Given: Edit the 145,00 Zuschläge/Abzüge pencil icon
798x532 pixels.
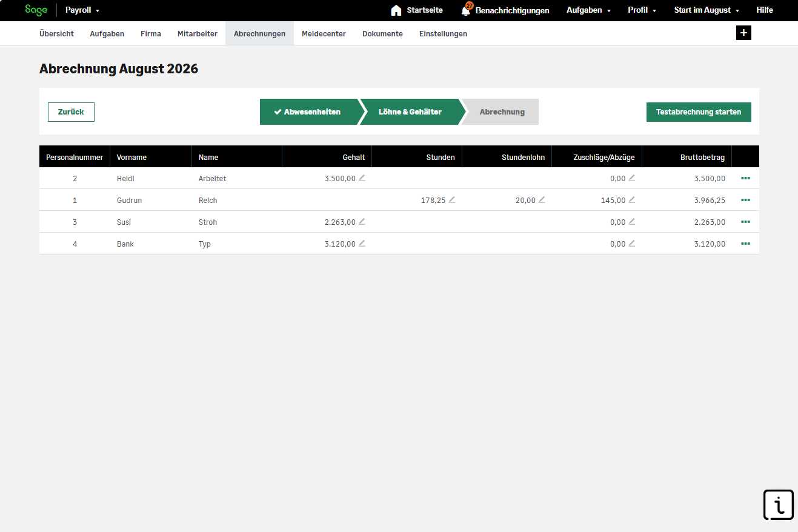Looking at the screenshot, I should pos(631,200).
